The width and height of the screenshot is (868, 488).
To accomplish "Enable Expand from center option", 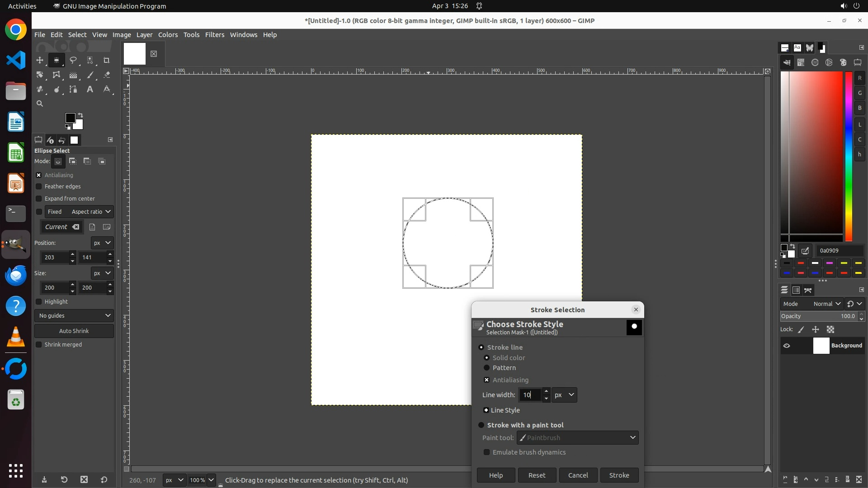I will [x=39, y=199].
